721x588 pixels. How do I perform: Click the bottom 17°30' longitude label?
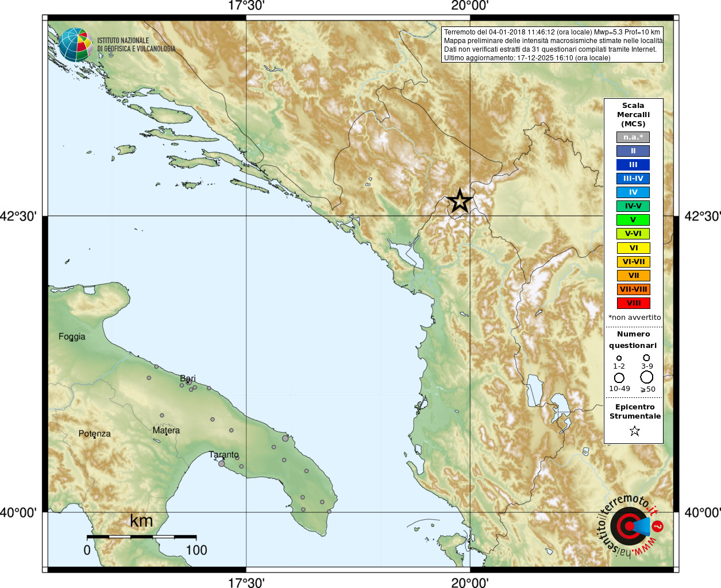[x=246, y=582]
